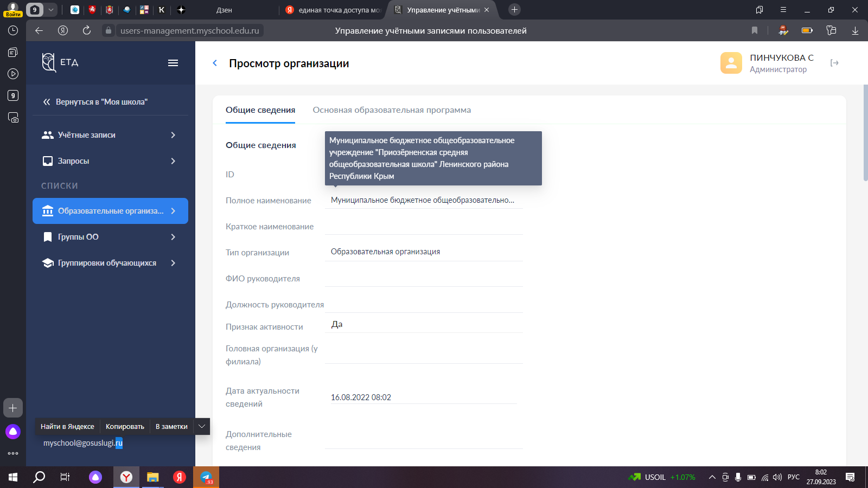Open notification center in taskbar
This screenshot has height=488, width=868.
click(x=850, y=477)
